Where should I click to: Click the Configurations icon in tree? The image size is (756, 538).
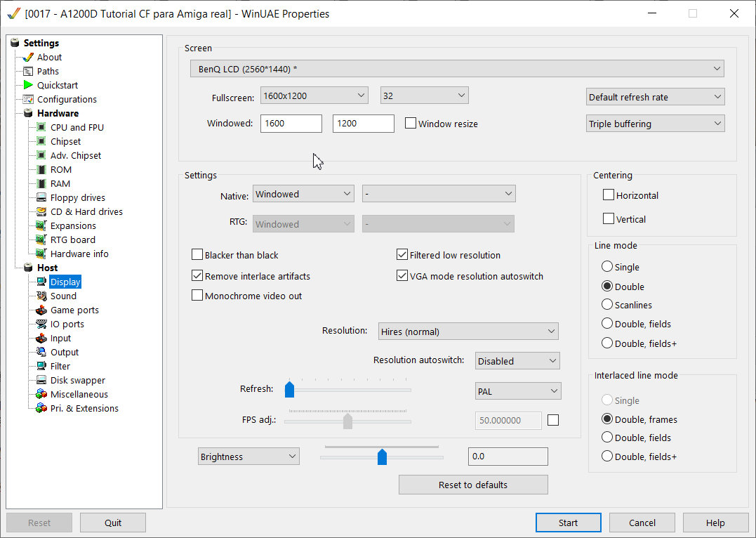[29, 99]
